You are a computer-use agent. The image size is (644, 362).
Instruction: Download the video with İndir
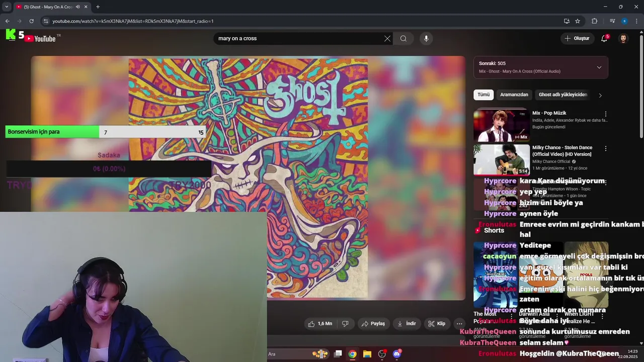point(407,324)
